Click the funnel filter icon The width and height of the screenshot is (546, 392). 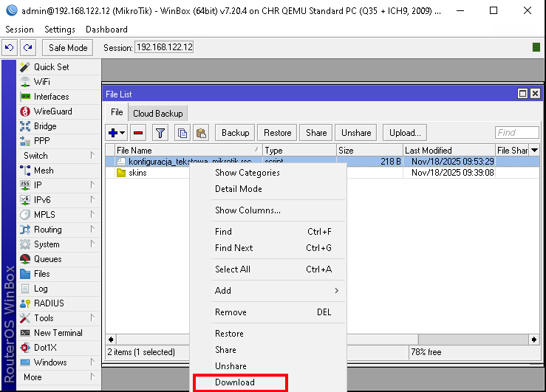tap(160, 133)
